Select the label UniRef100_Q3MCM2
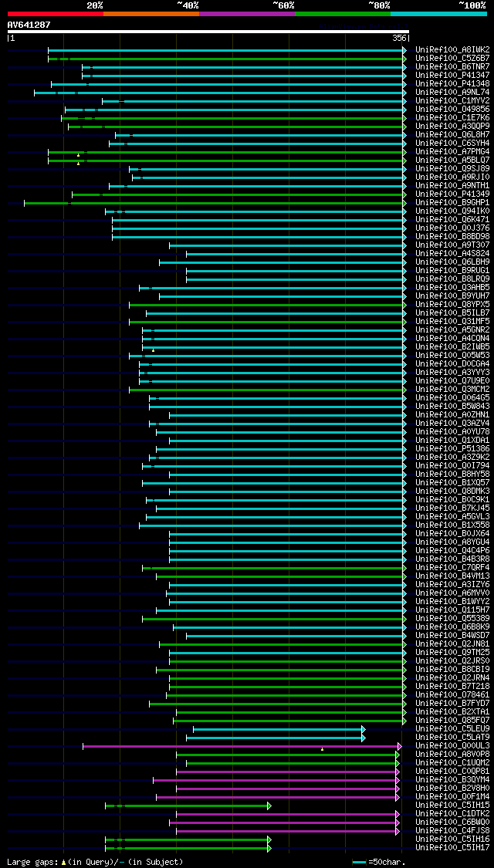Screen dimensions: 494x868 452,390
